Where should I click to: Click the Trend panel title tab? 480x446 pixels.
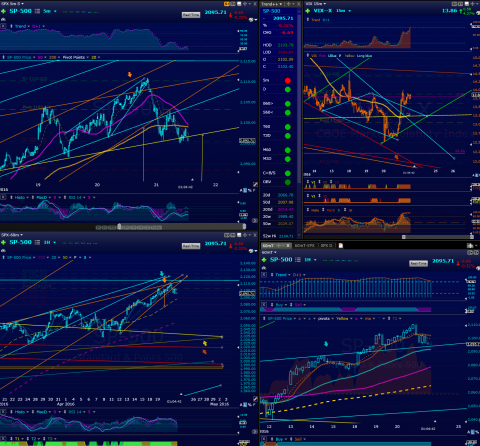point(271,4)
